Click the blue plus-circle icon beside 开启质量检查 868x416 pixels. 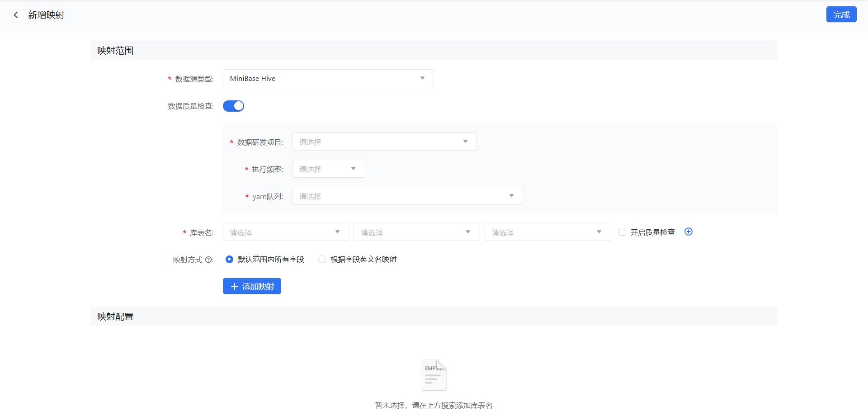(x=689, y=232)
